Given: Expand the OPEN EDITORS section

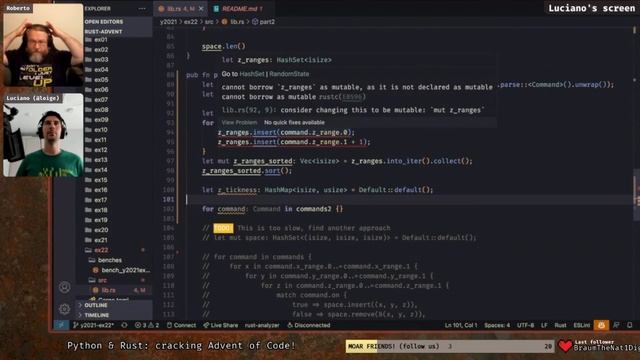Looking at the screenshot, I should (104, 22).
